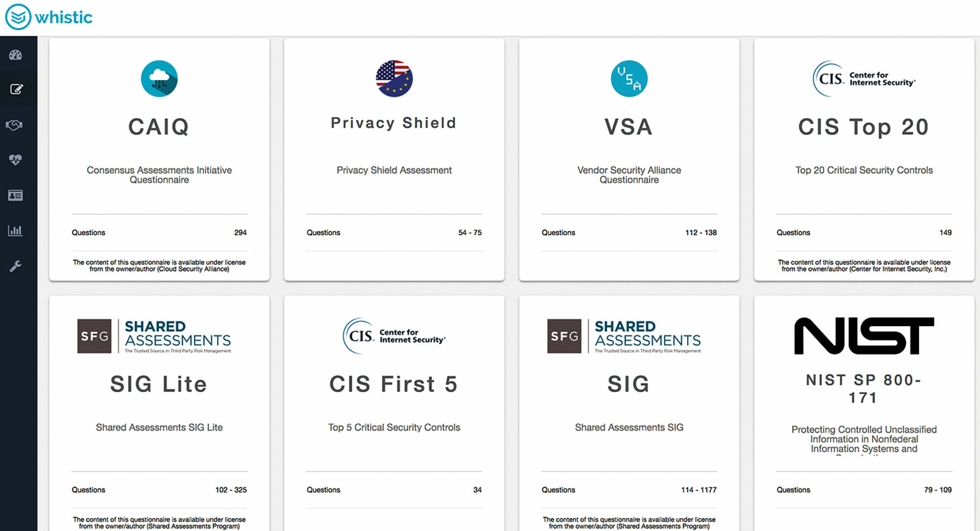Click the teal VSA circle icon
Viewport: 980px width, 531px height.
point(629,78)
